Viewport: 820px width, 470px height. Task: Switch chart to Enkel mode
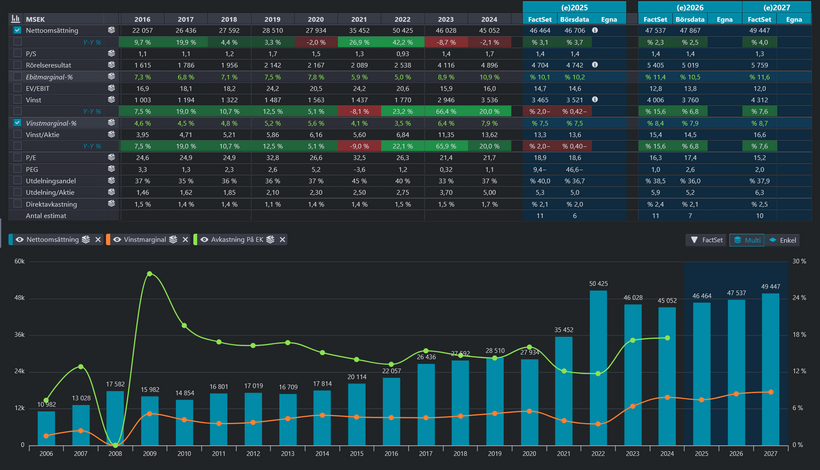click(782, 240)
